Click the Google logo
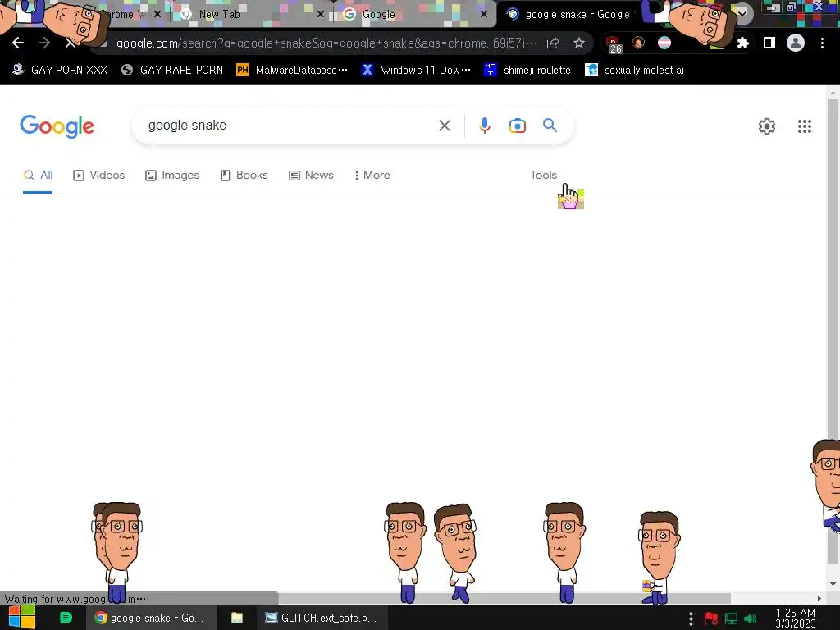The height and width of the screenshot is (630, 840). click(x=57, y=126)
